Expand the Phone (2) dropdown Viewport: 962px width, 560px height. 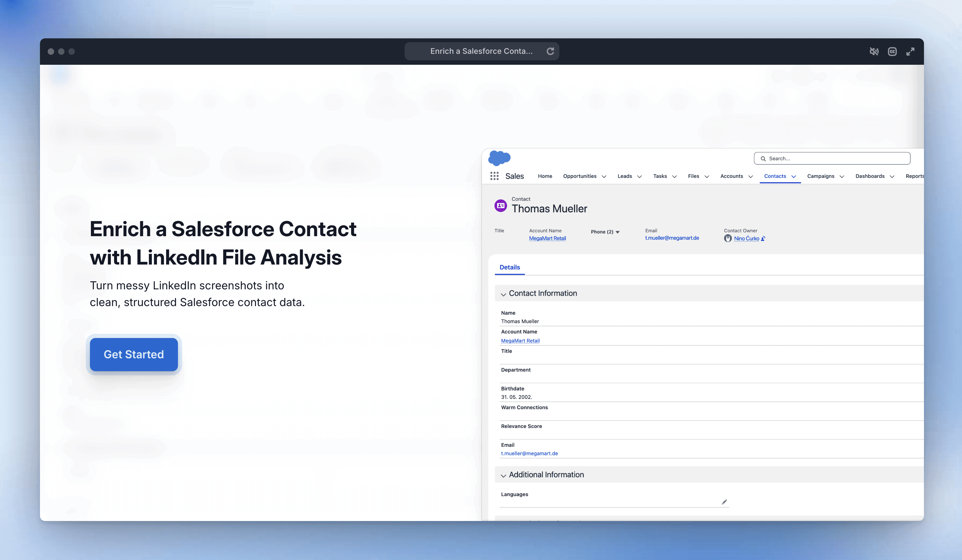pyautogui.click(x=618, y=232)
